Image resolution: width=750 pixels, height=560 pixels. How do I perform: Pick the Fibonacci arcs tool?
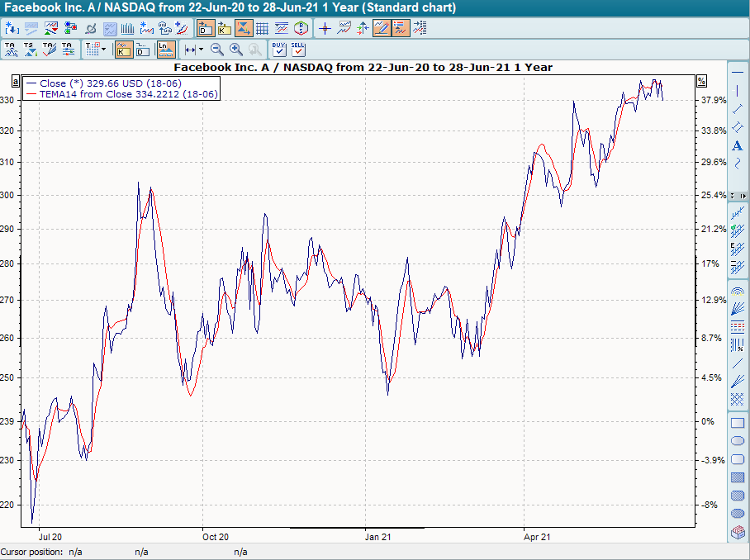pos(738,291)
